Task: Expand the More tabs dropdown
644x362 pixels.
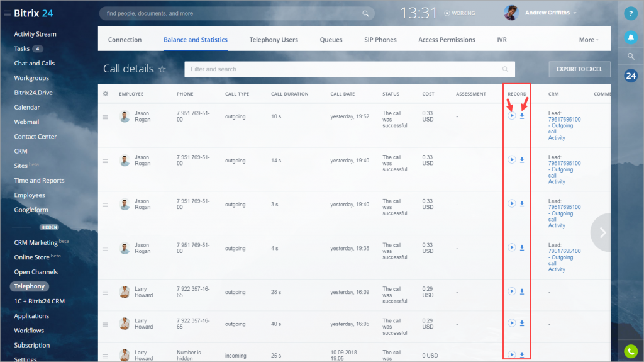Action: [589, 40]
